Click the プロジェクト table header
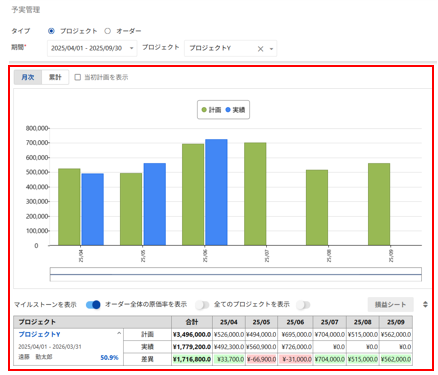The height and width of the screenshot is (375, 438). click(93, 322)
